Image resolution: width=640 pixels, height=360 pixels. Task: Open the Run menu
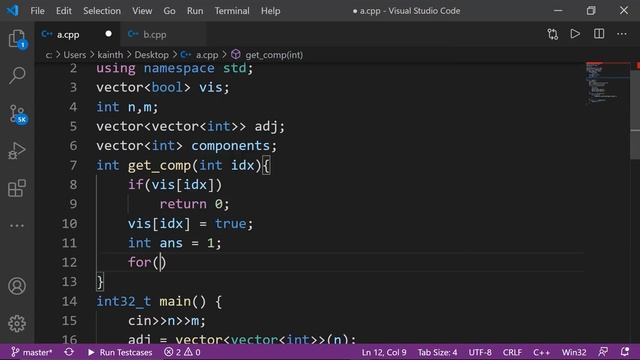click(x=195, y=11)
